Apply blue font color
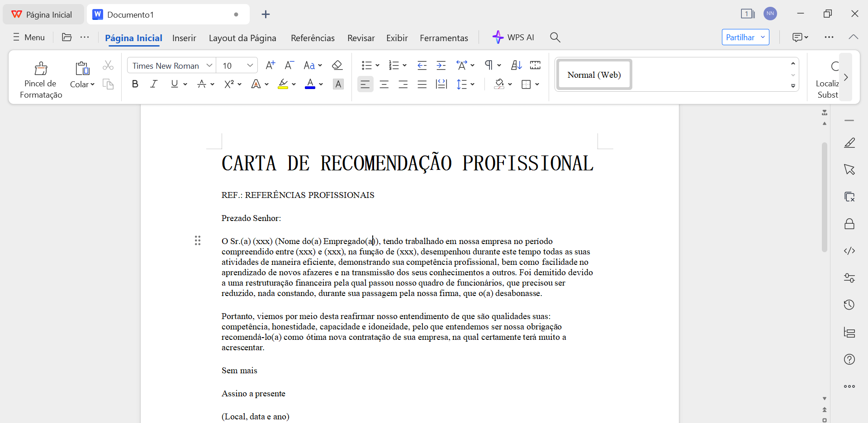 310,84
